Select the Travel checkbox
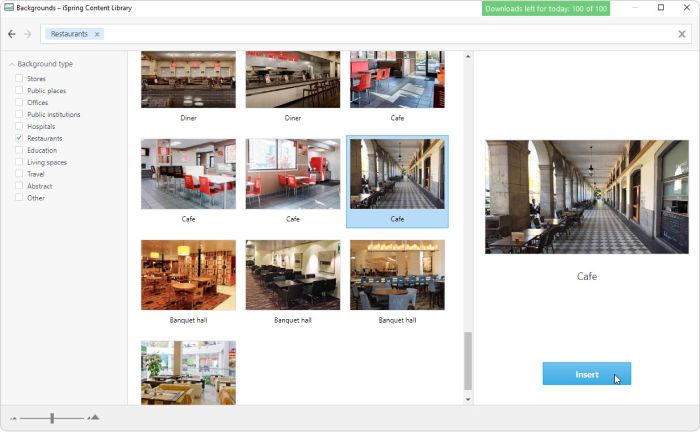This screenshot has width=700, height=432. [x=19, y=174]
